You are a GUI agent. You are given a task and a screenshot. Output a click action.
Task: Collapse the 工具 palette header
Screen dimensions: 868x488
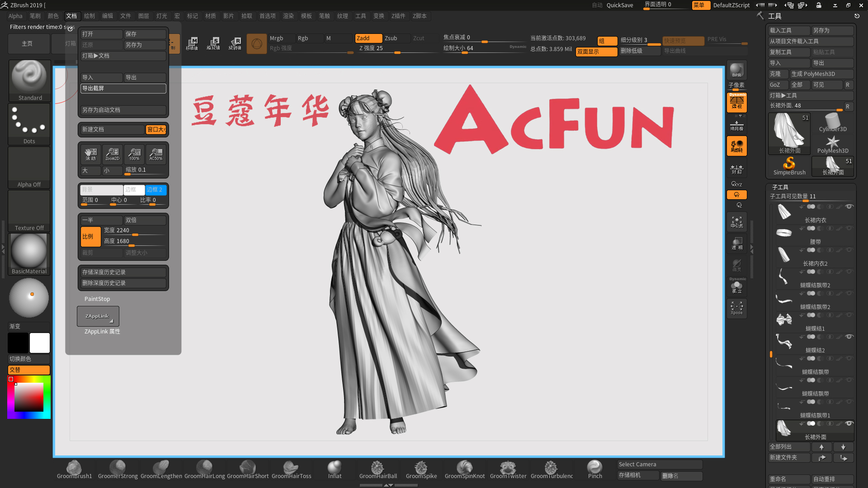pos(774,16)
